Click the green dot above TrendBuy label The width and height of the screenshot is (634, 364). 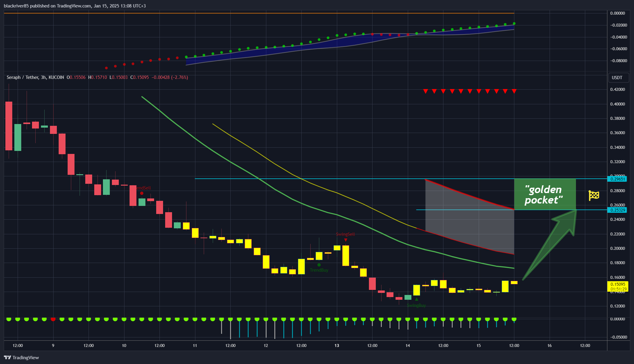319,265
